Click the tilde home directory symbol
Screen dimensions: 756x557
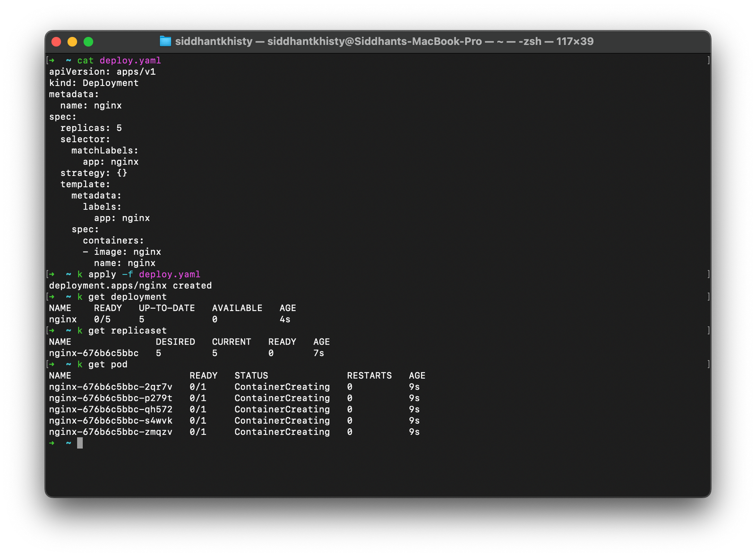coord(68,61)
